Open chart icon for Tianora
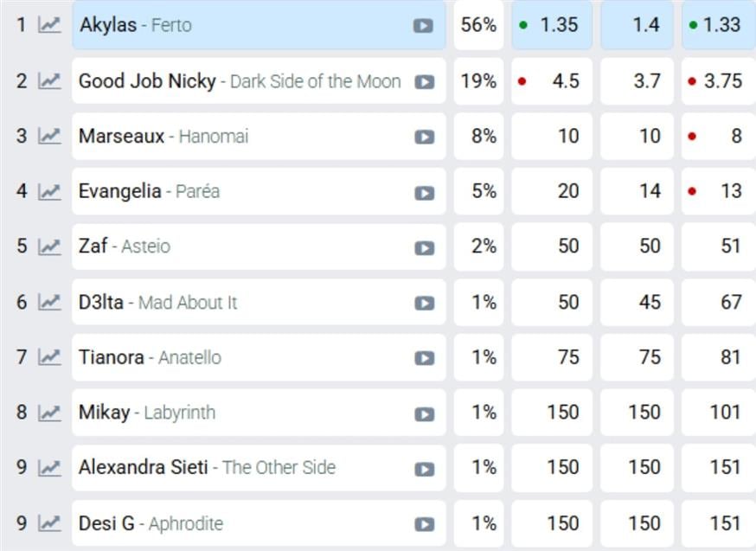The width and height of the screenshot is (756, 551). point(50,357)
